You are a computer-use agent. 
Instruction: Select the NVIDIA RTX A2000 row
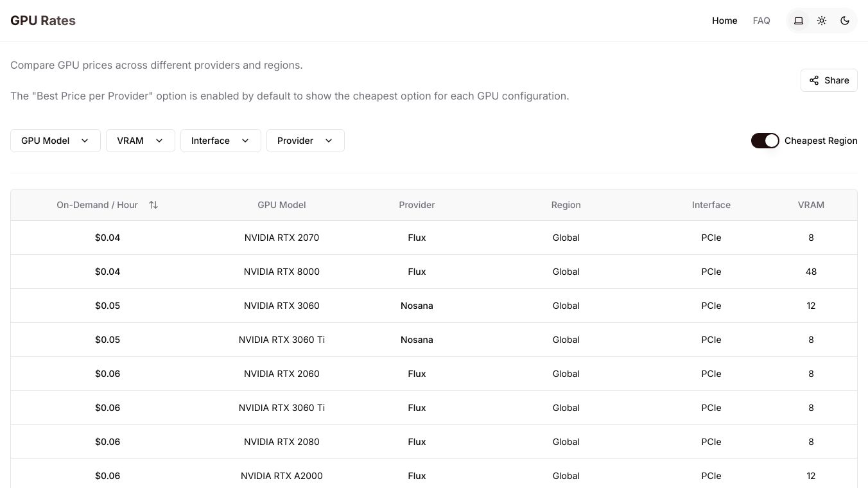click(281, 476)
